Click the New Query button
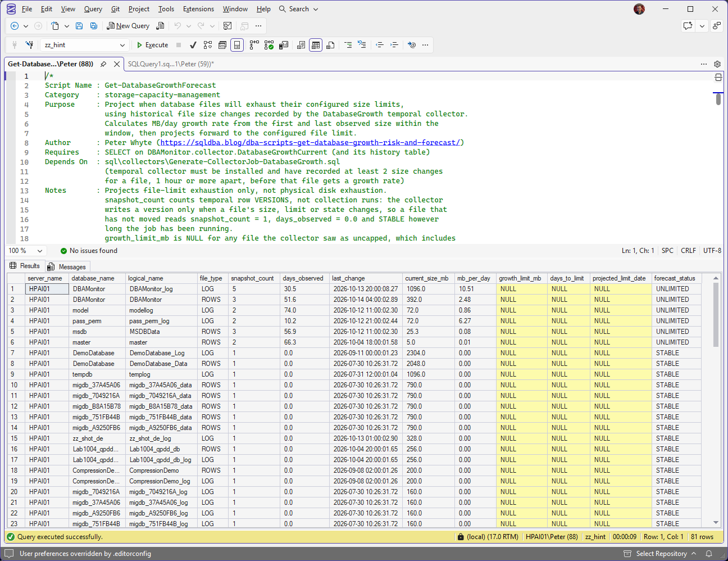Screen dimensions: 728x561 [x=128, y=26]
